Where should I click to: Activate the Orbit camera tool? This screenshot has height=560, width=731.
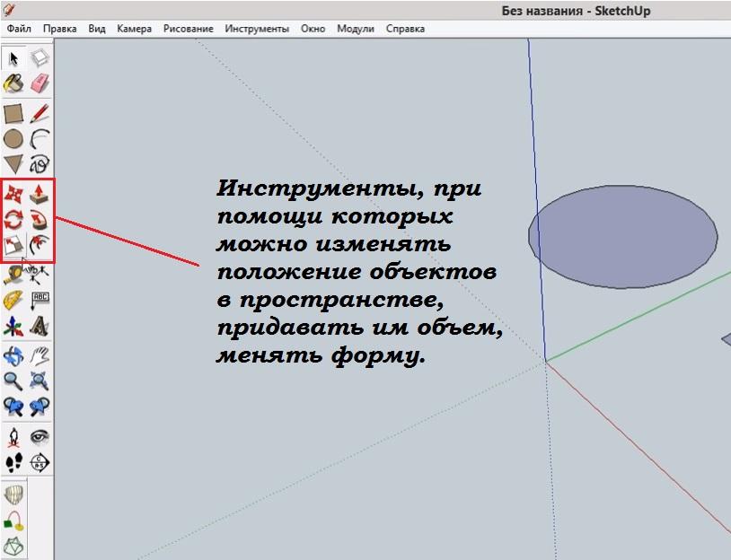(13, 355)
